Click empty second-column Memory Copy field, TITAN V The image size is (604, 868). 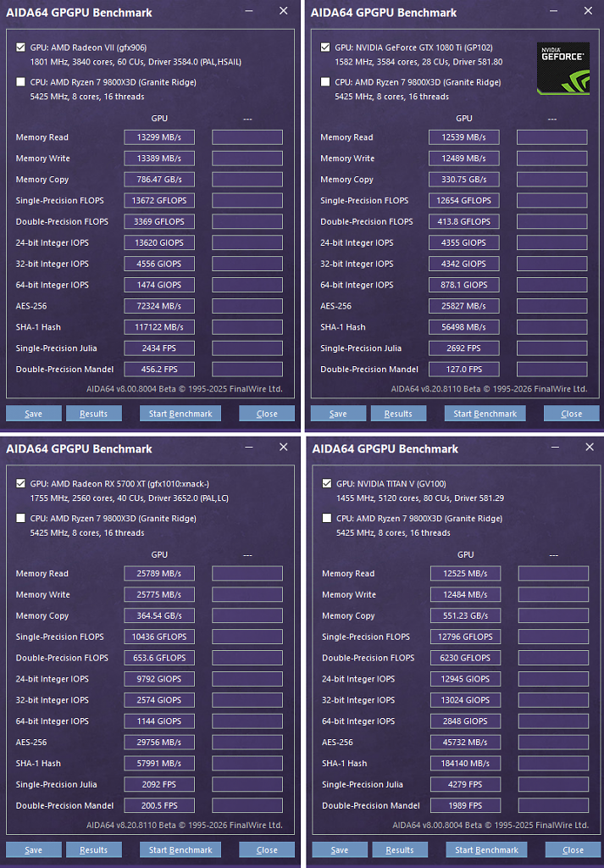pos(554,615)
